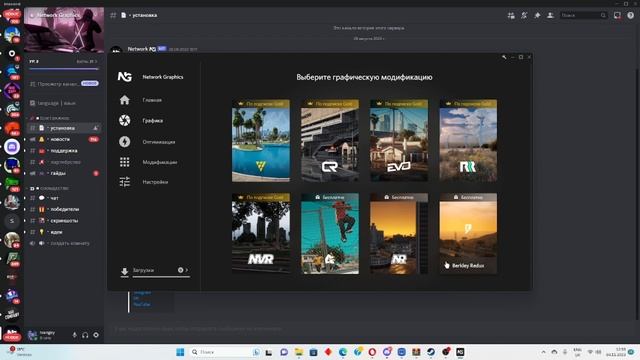640x360 pixels.
Task: Open the идеи channel in Discord
Action: [x=64, y=232]
